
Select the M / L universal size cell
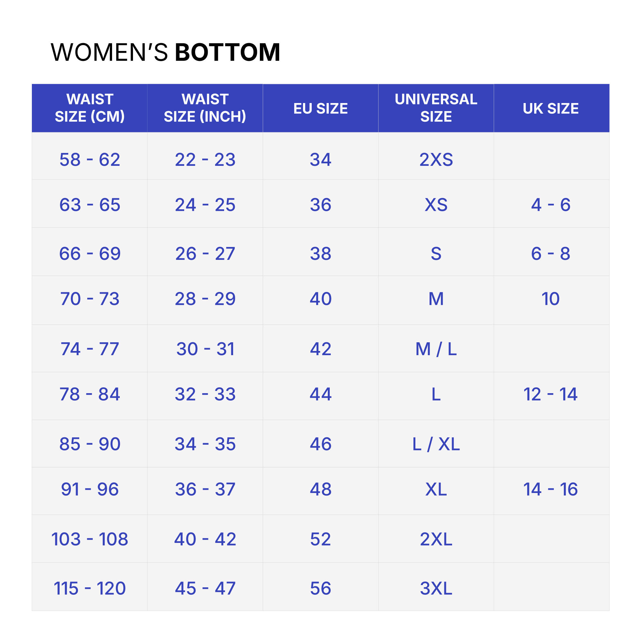click(x=436, y=349)
